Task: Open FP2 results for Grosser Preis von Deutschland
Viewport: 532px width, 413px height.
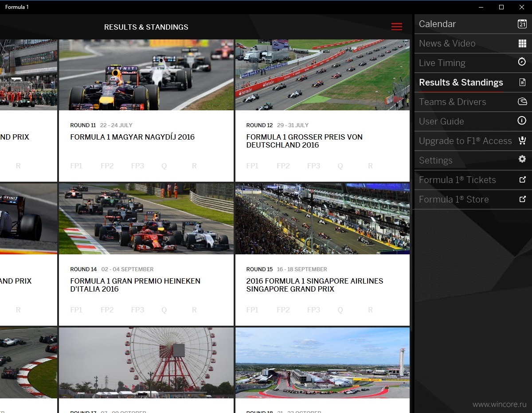Action: click(x=283, y=166)
